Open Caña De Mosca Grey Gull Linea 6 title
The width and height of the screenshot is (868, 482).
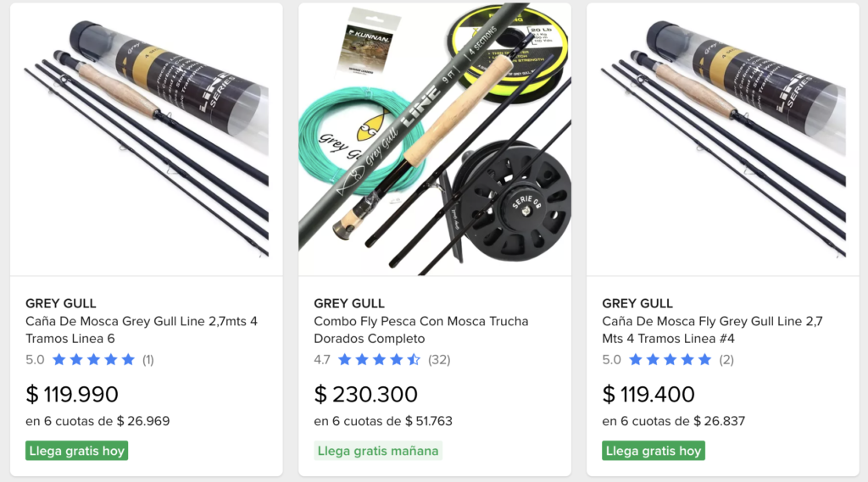pyautogui.click(x=142, y=330)
